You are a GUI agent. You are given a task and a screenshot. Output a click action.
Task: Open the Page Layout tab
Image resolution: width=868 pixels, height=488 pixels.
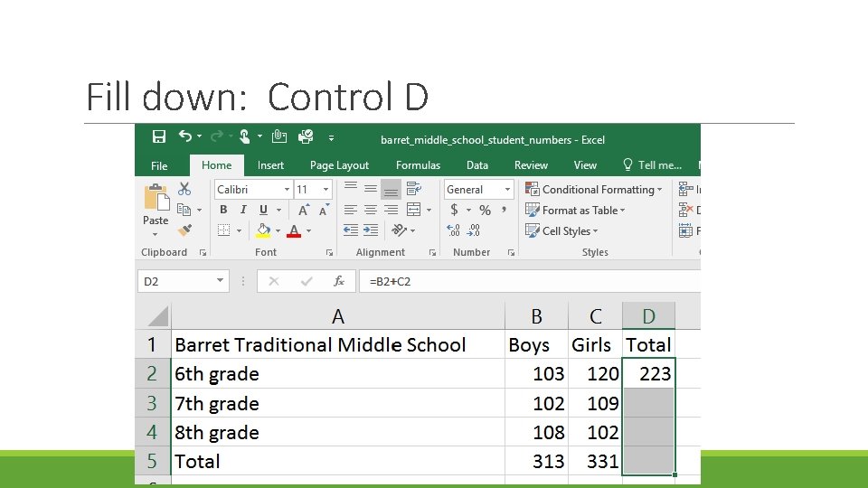point(339,165)
